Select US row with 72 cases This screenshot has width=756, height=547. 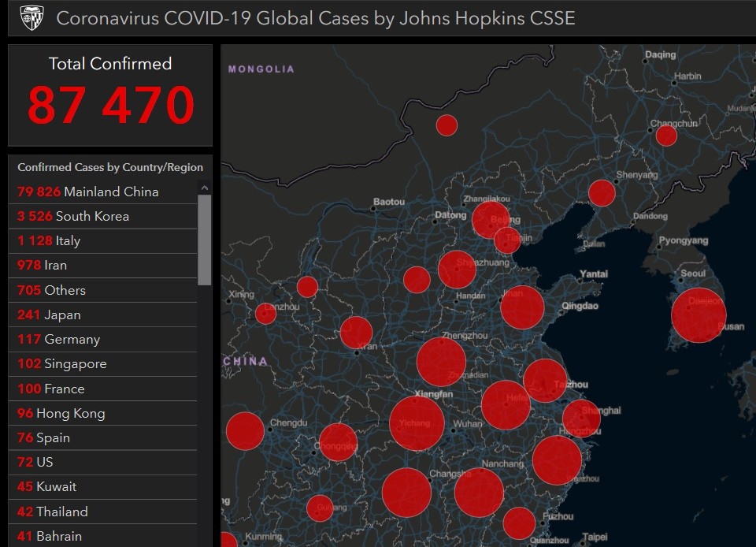[102, 462]
